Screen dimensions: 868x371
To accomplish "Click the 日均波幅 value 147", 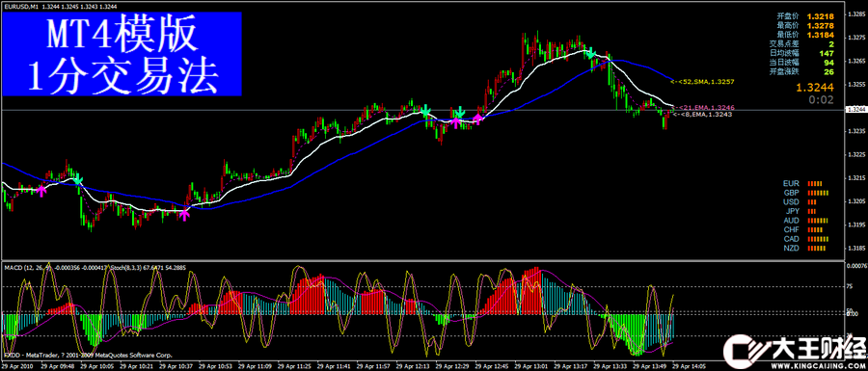I will click(827, 53).
